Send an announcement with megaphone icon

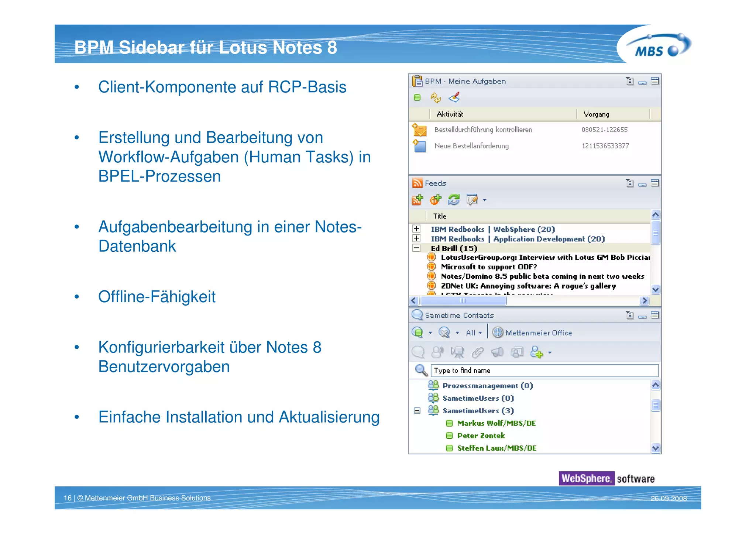[497, 352]
